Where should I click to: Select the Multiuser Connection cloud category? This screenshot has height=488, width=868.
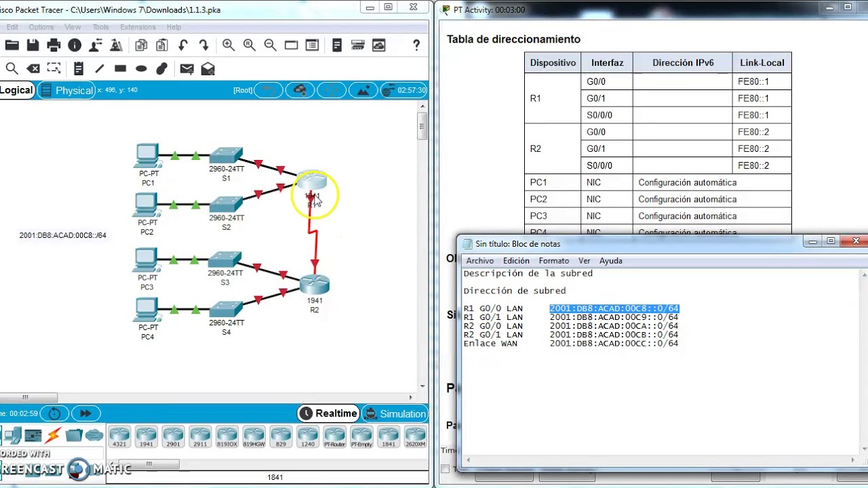[94, 434]
